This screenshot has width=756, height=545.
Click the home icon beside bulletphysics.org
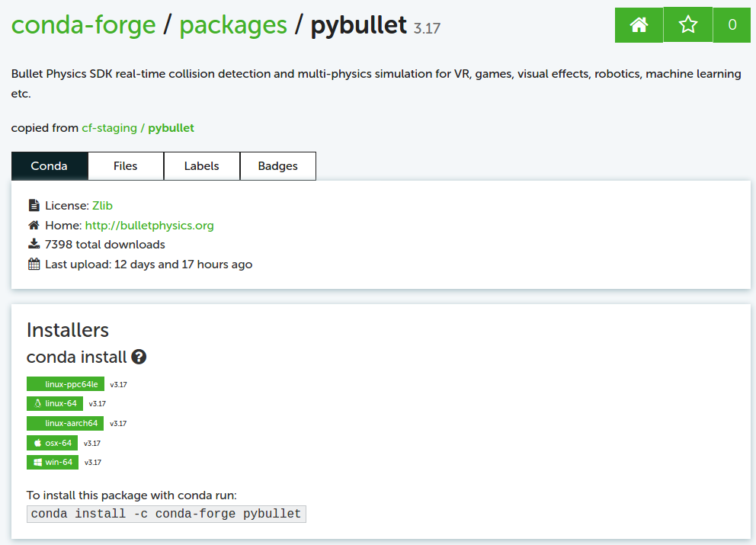click(x=34, y=225)
